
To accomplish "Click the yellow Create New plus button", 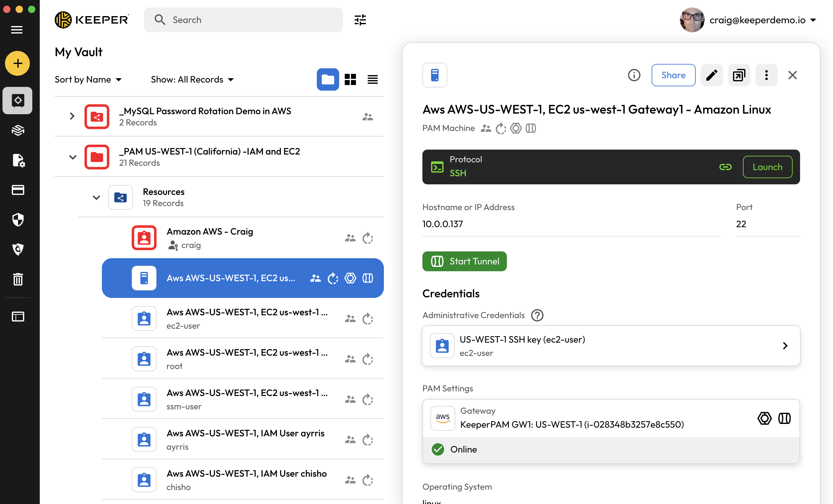I will tap(18, 63).
